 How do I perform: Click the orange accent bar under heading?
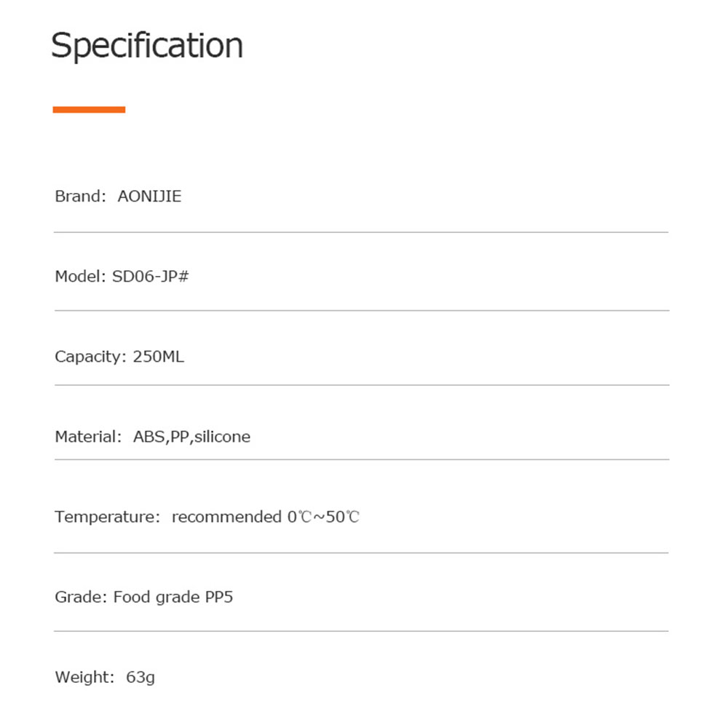89,109
